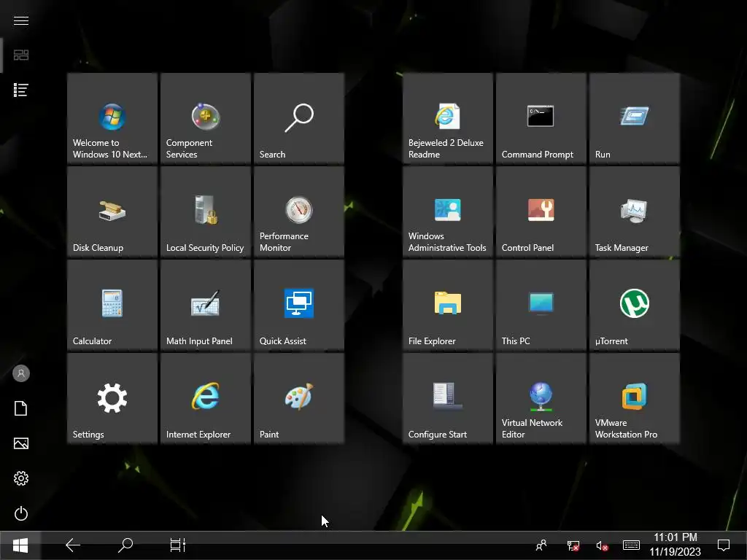Open the user account menu
This screenshot has height=560, width=747.
coord(21,373)
